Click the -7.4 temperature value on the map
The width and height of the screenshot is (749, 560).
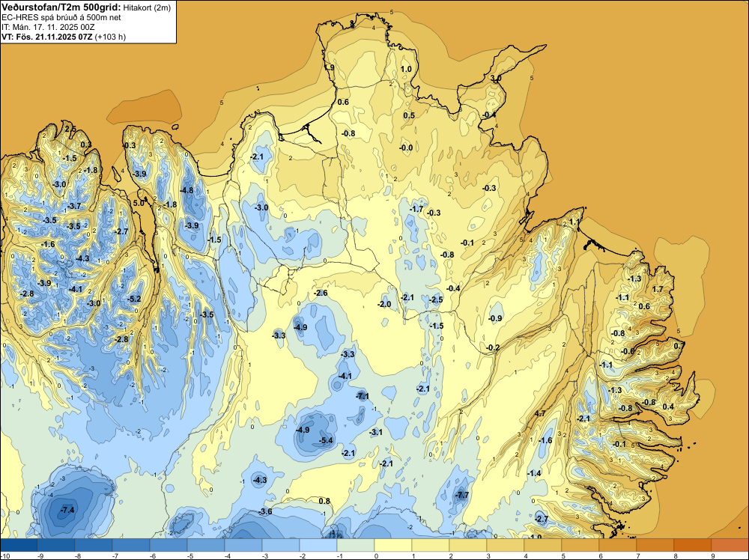[67, 510]
